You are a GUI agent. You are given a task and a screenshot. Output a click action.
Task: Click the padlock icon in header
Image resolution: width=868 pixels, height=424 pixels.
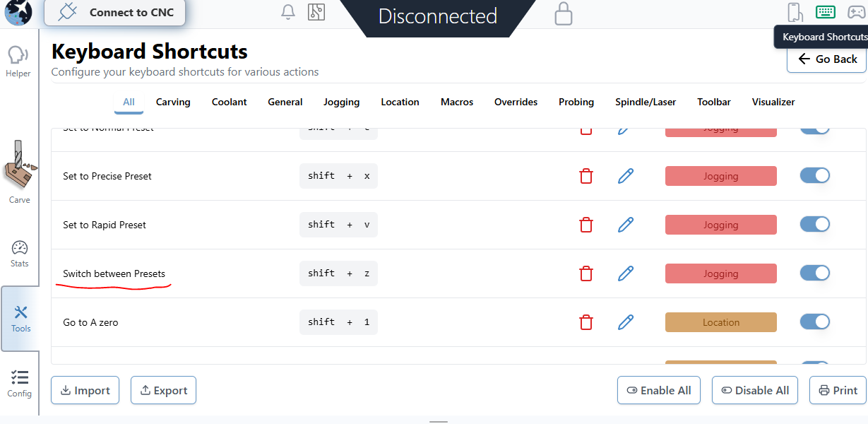click(x=563, y=13)
